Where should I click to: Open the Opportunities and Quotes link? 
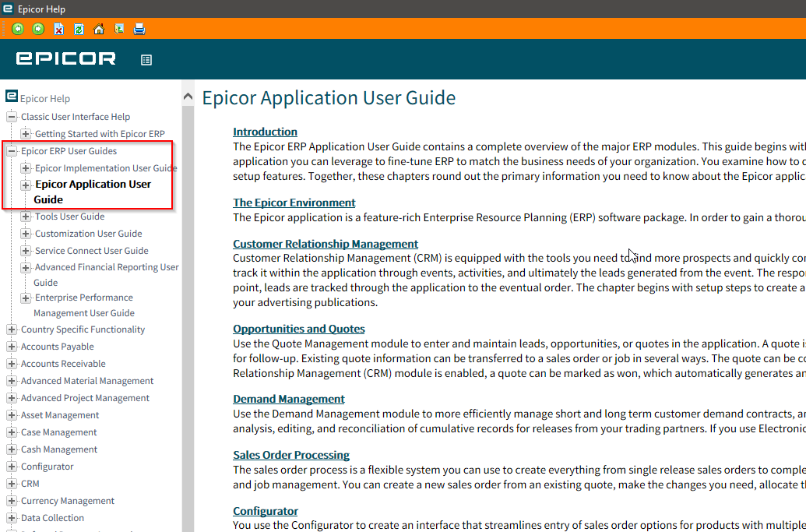pos(299,329)
